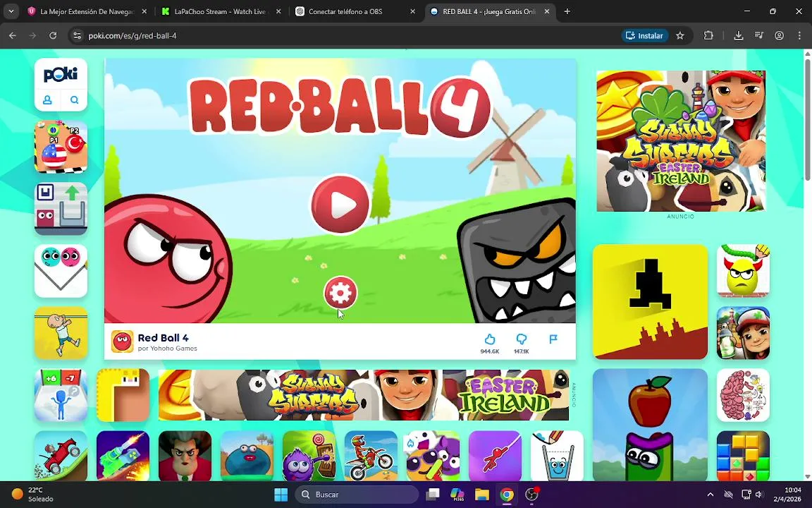Screen dimensions: 812x508
Task: Open the blue blob creature game thumbnail
Action: [247, 456]
